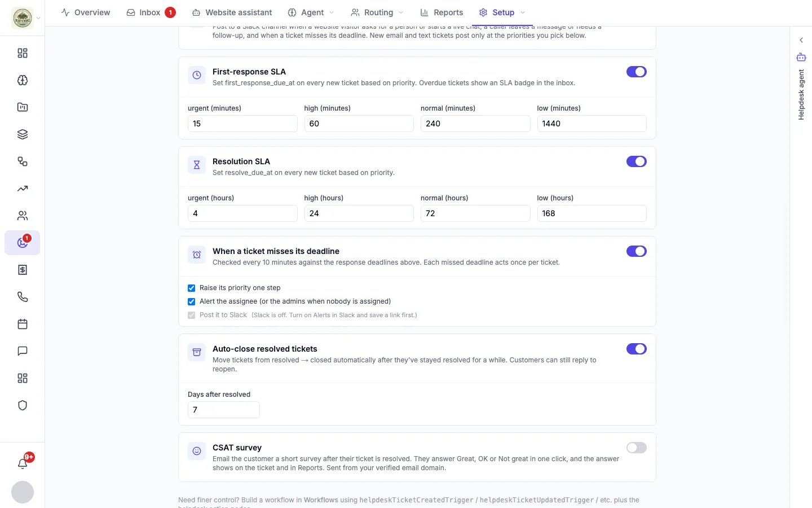812x508 pixels.
Task: Disable the First-response SLA toggle
Action: point(637,72)
